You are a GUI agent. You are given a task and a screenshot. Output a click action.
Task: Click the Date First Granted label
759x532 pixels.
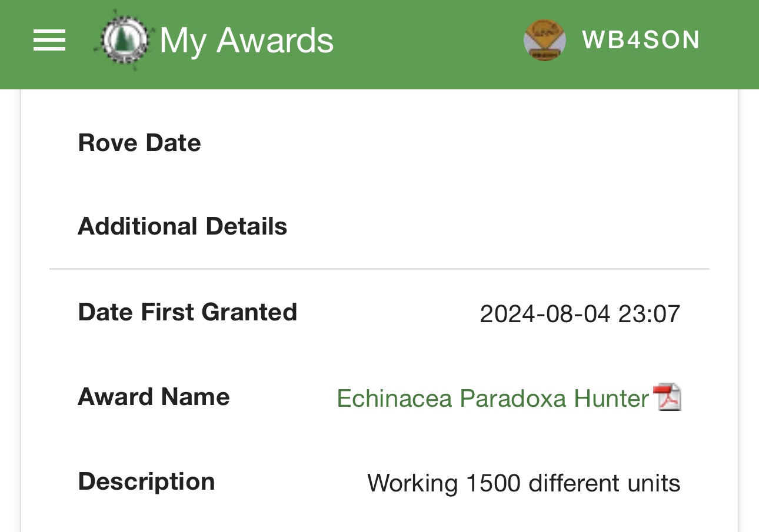click(x=187, y=312)
